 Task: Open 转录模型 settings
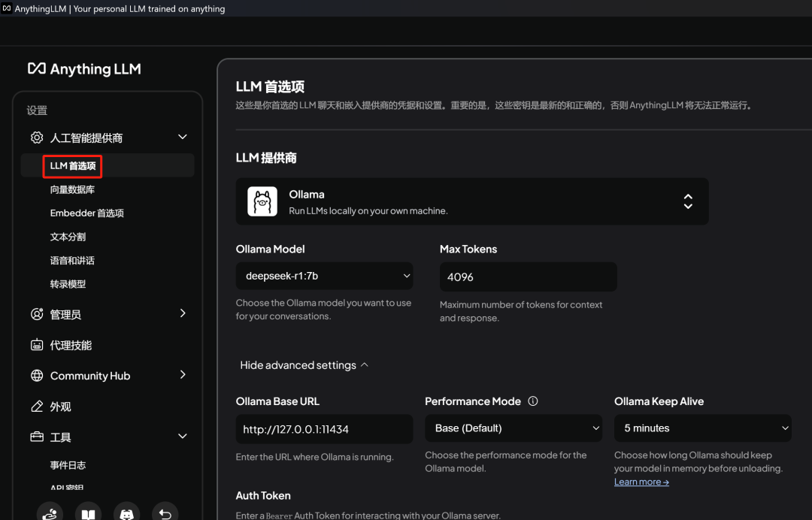pos(68,284)
